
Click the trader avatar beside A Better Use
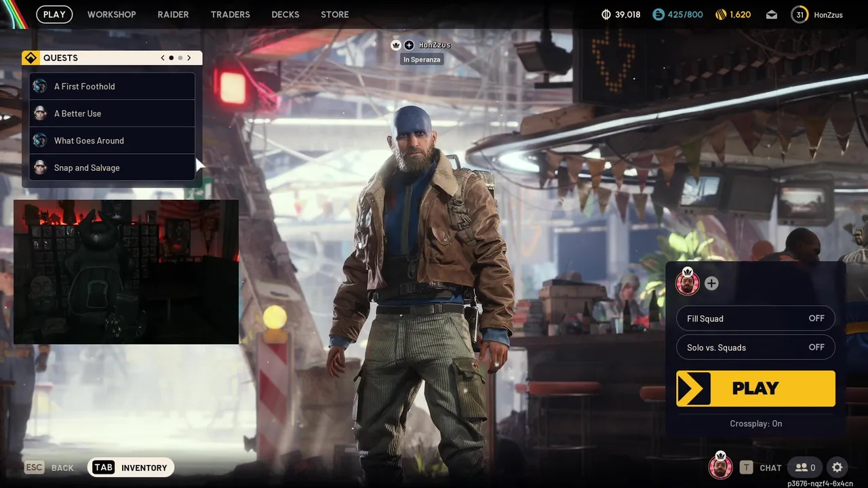(40, 113)
